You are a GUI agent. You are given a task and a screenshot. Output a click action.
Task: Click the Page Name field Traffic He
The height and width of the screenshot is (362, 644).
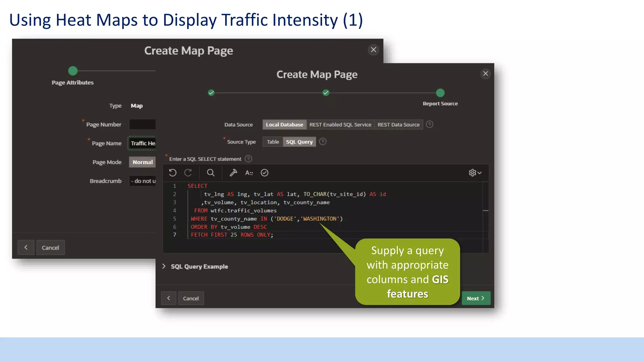point(142,143)
